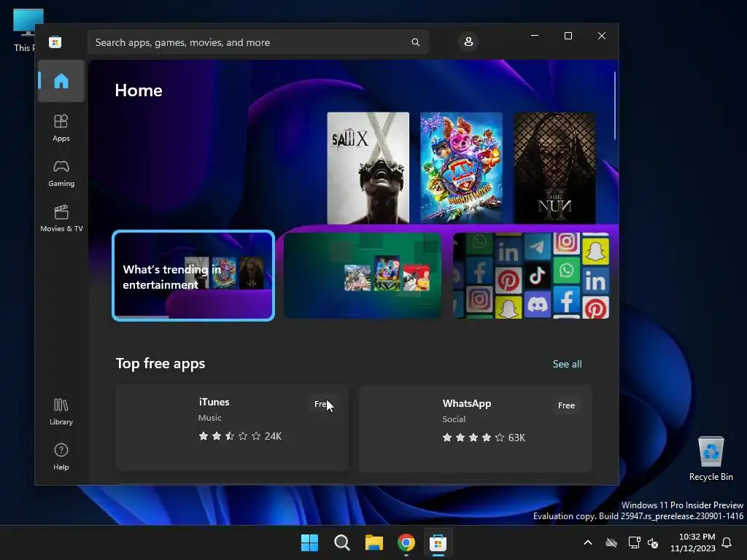Viewport: 747px width, 560px height.
Task: Open the Saw X movie poster
Action: (x=368, y=168)
